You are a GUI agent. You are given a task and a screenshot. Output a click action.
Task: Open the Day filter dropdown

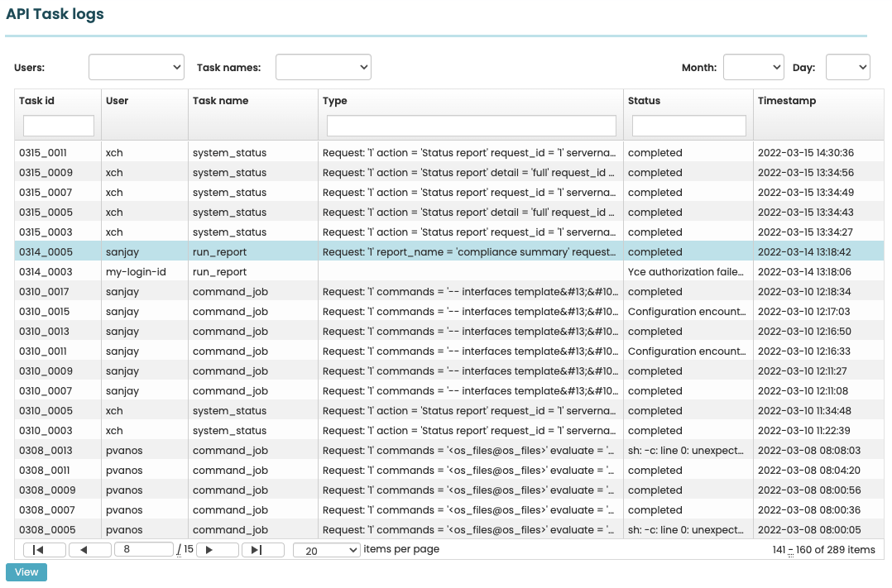pos(847,67)
